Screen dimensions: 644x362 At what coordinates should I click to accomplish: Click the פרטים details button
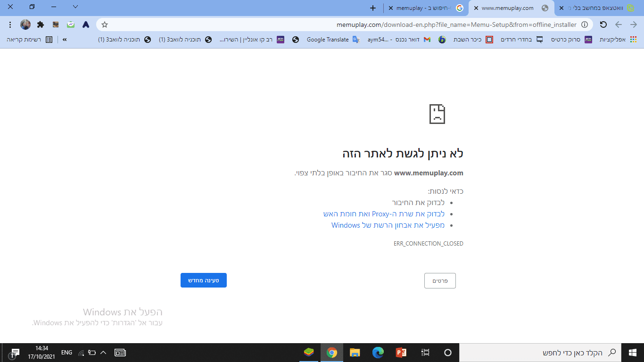click(439, 280)
